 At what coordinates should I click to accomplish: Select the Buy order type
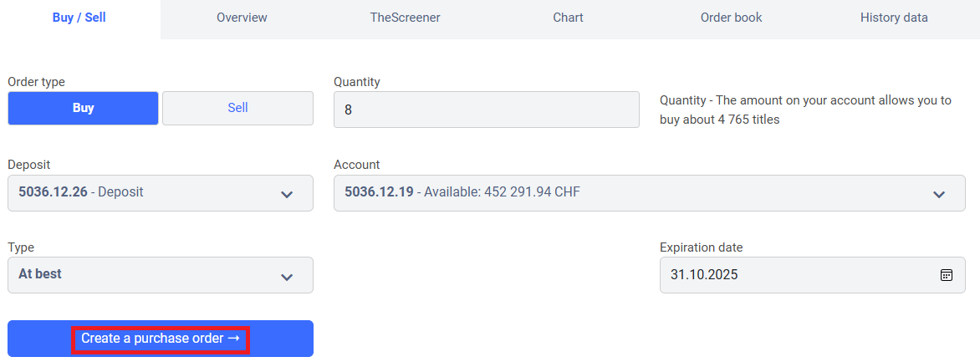click(x=83, y=108)
